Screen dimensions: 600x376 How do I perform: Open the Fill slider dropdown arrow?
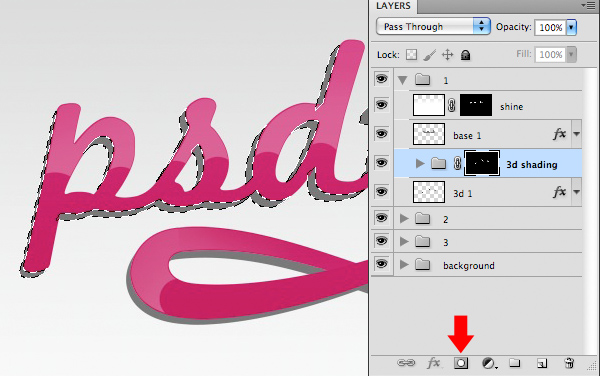tap(571, 54)
